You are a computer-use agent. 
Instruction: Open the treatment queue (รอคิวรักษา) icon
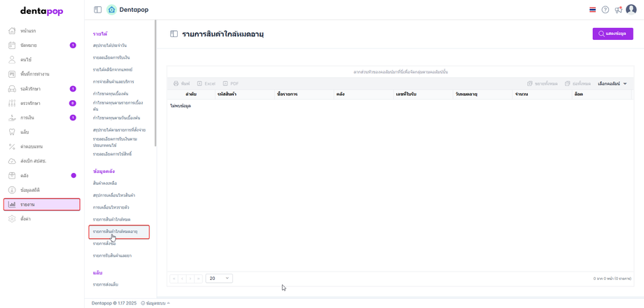(x=12, y=89)
